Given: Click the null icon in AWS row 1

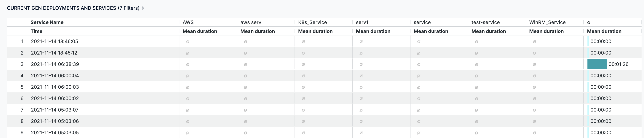Looking at the screenshot, I should tap(188, 42).
